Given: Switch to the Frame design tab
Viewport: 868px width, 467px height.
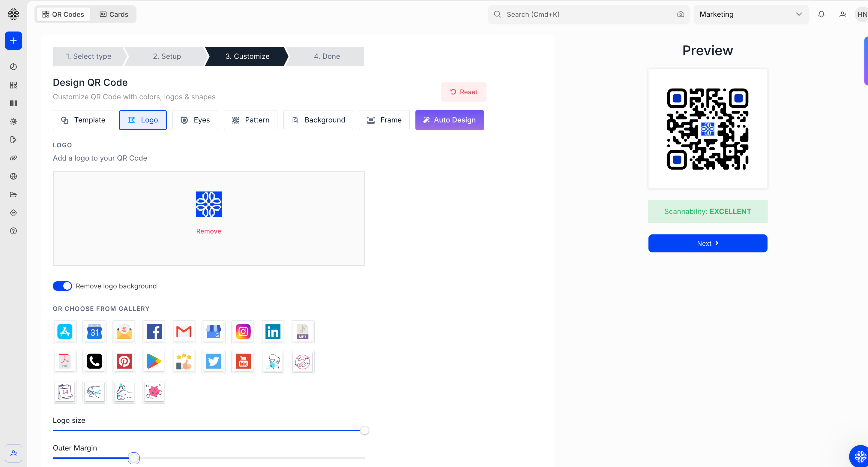Looking at the screenshot, I should tap(384, 120).
